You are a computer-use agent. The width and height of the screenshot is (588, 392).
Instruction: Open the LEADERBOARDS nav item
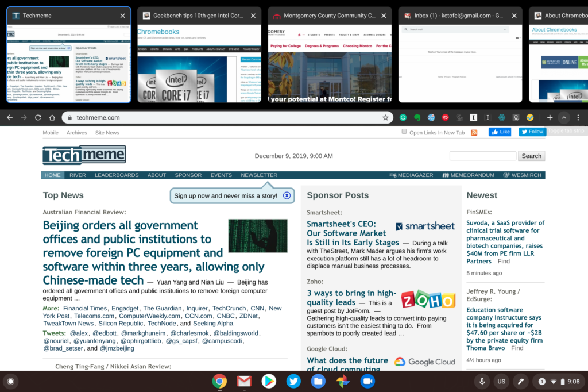point(117,175)
